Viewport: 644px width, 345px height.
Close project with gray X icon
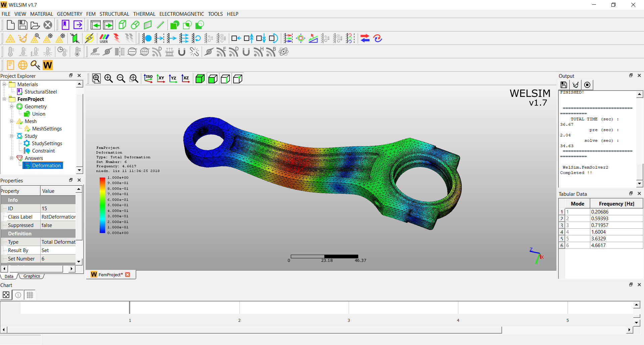tap(48, 25)
